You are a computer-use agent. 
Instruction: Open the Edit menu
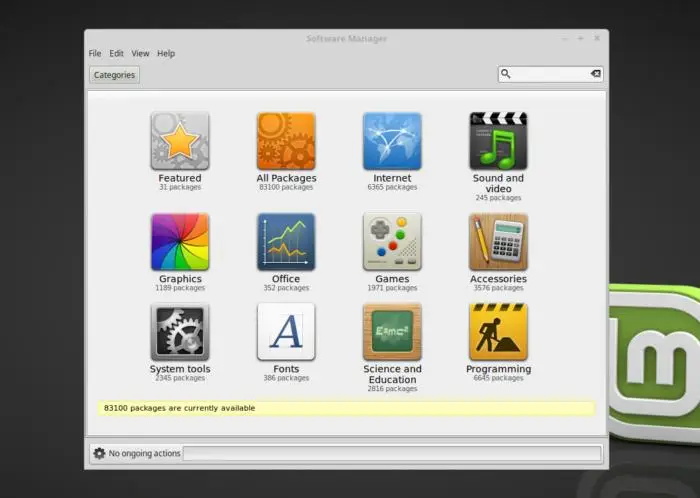(x=117, y=53)
